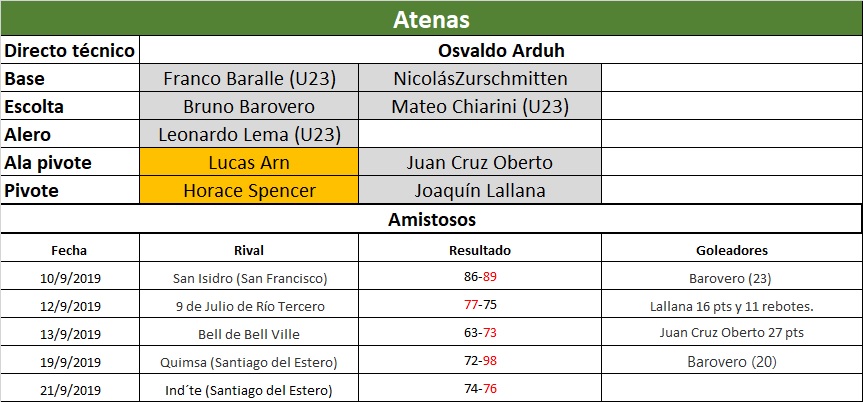The height and width of the screenshot is (402, 863).
Task: Click the San Isidro (San Francisco) rival cell
Action: pos(249,278)
